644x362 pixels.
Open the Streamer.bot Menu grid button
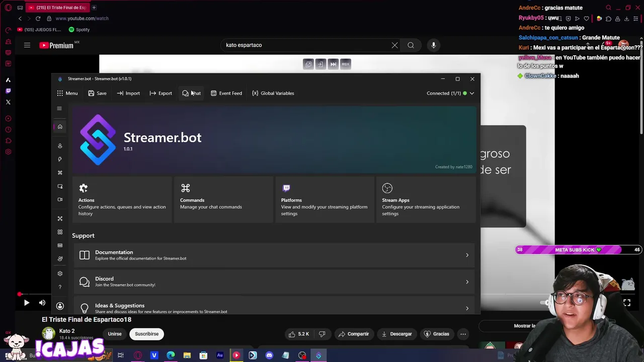click(67, 93)
